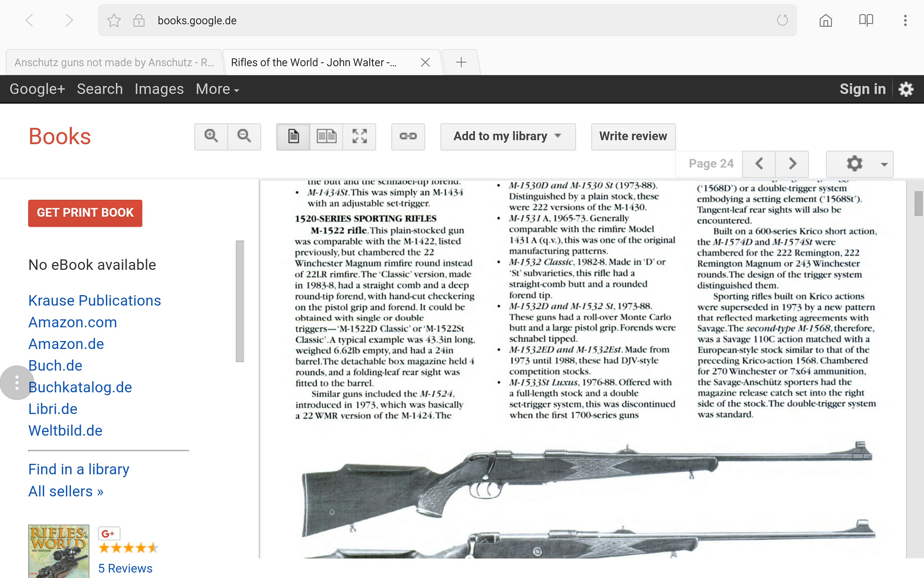Open Buchkatalog.de seller link
The width and height of the screenshot is (924, 578).
80,387
